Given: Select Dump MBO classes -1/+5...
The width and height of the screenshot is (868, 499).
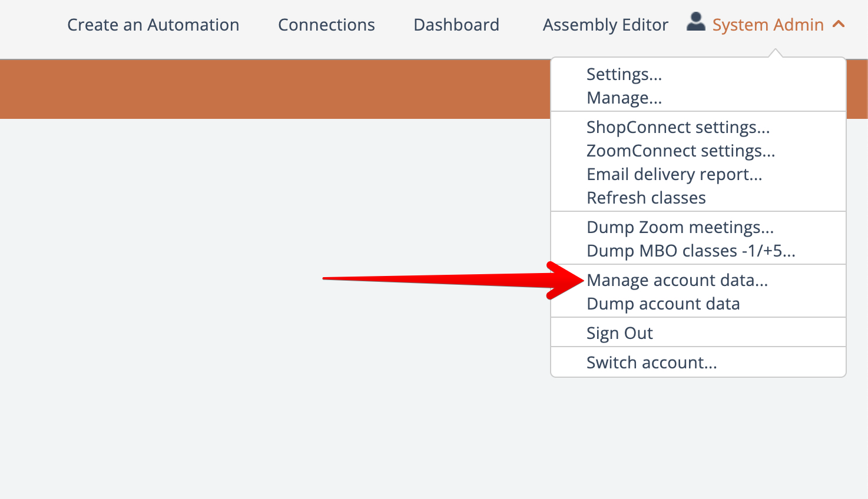Looking at the screenshot, I should tap(691, 251).
